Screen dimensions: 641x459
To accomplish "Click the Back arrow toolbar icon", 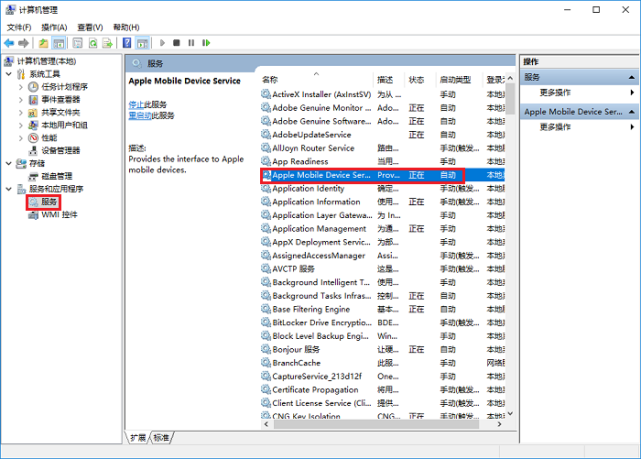I will pyautogui.click(x=9, y=43).
